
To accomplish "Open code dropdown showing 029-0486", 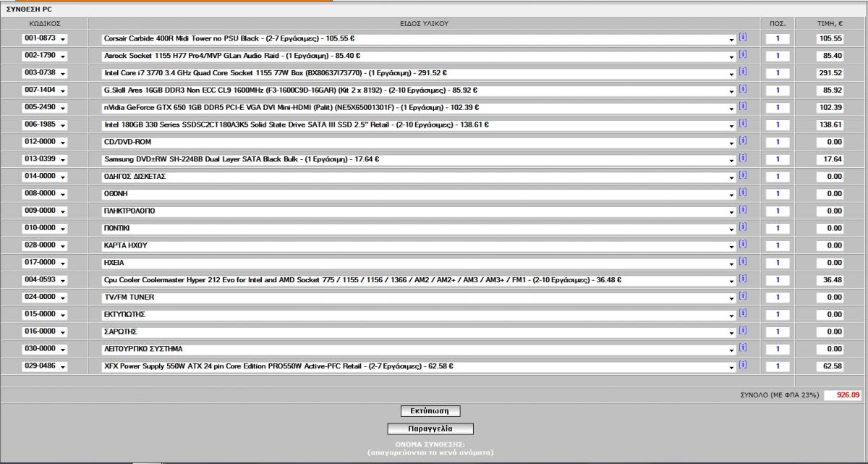I will coord(44,366).
